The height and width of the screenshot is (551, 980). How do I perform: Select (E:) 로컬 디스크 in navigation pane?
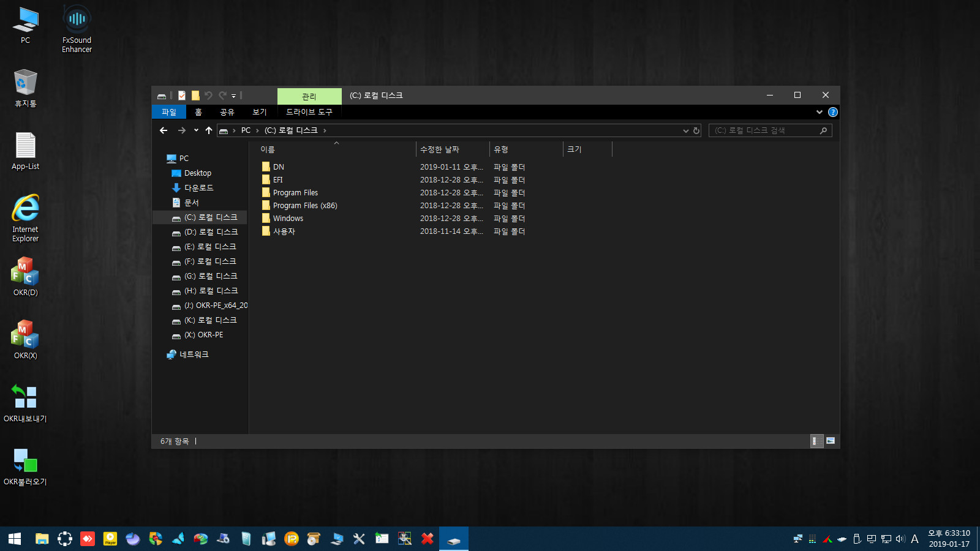tap(204, 247)
